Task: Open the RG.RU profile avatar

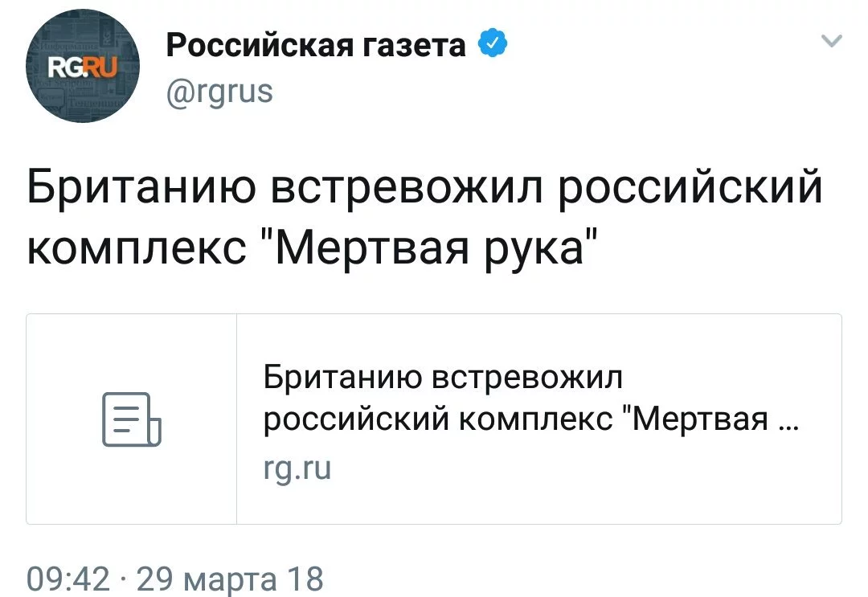Action: pos(83,66)
